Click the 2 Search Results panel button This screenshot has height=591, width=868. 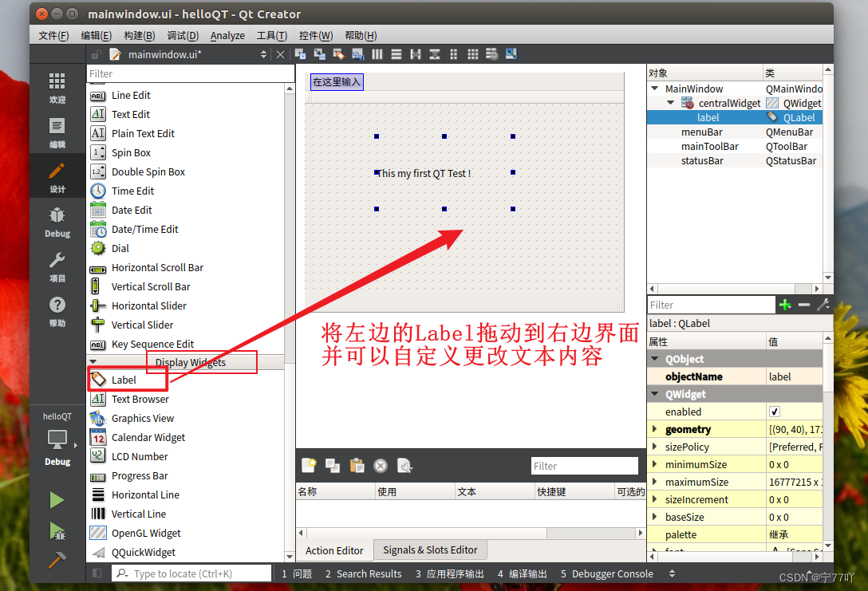pos(362,573)
